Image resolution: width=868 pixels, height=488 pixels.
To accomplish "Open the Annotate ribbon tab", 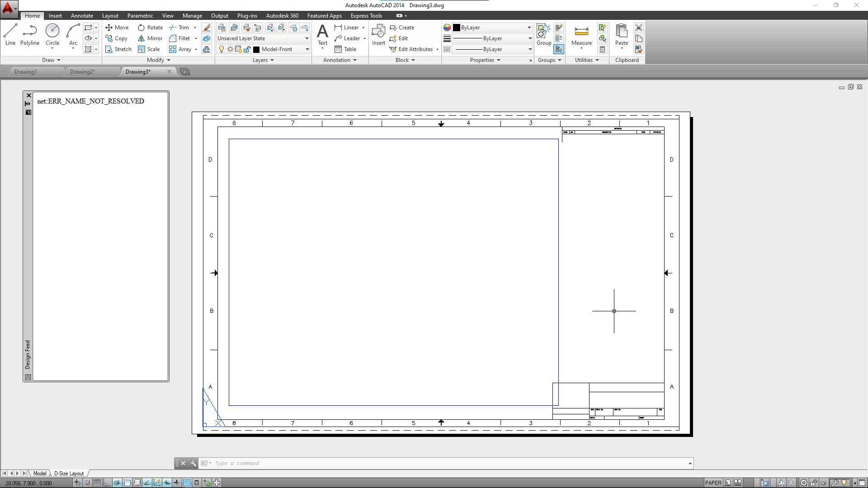I will (x=82, y=16).
